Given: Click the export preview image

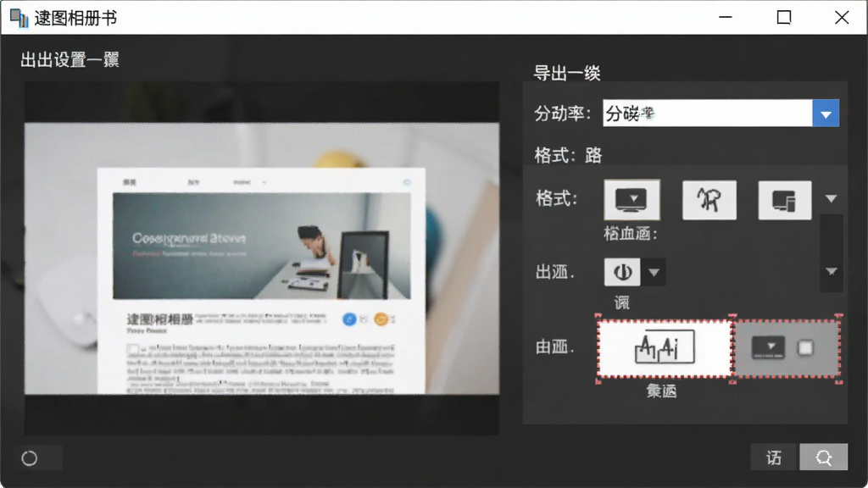Looking at the screenshot, I should coord(262,258).
